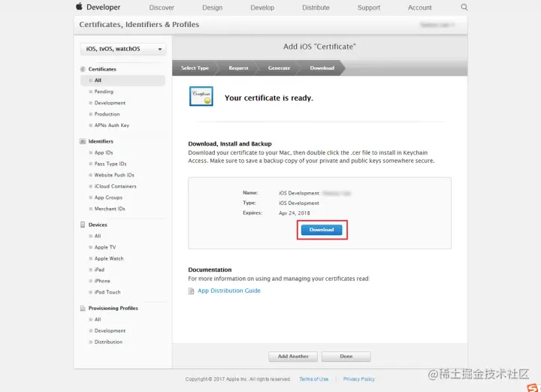Select Merchant IDs

pos(110,209)
